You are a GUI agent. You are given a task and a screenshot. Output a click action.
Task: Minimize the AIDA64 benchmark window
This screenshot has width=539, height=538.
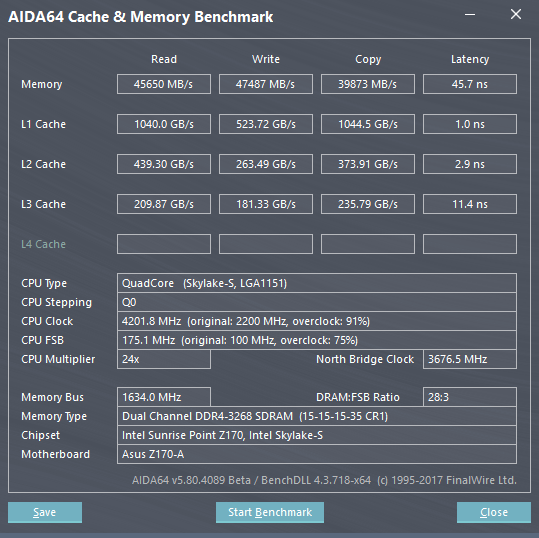[470, 14]
